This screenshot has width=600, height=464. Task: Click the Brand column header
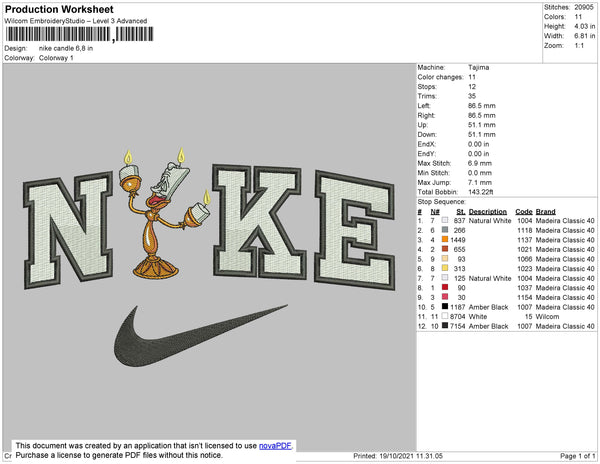[546, 212]
